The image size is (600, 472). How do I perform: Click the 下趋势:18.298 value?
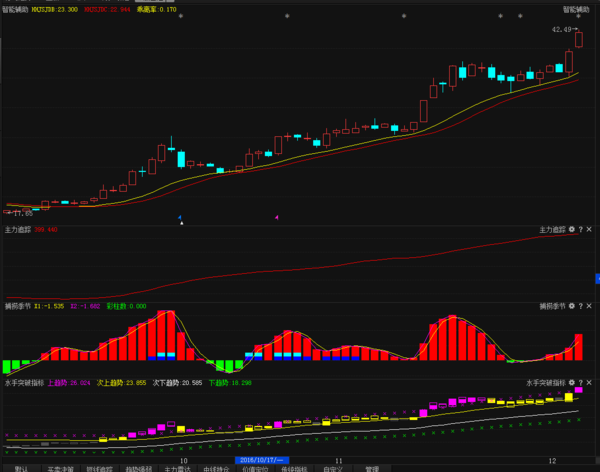pos(230,383)
